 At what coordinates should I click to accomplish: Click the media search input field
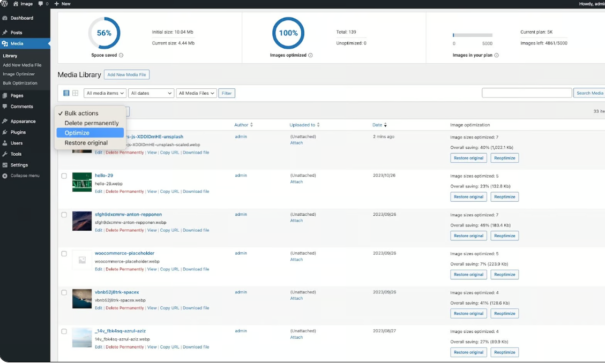(x=527, y=93)
